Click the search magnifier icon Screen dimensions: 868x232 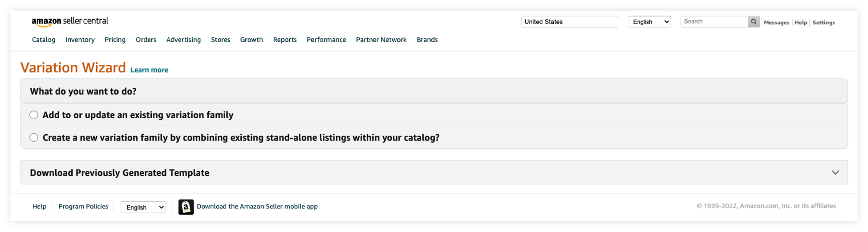[x=754, y=22]
